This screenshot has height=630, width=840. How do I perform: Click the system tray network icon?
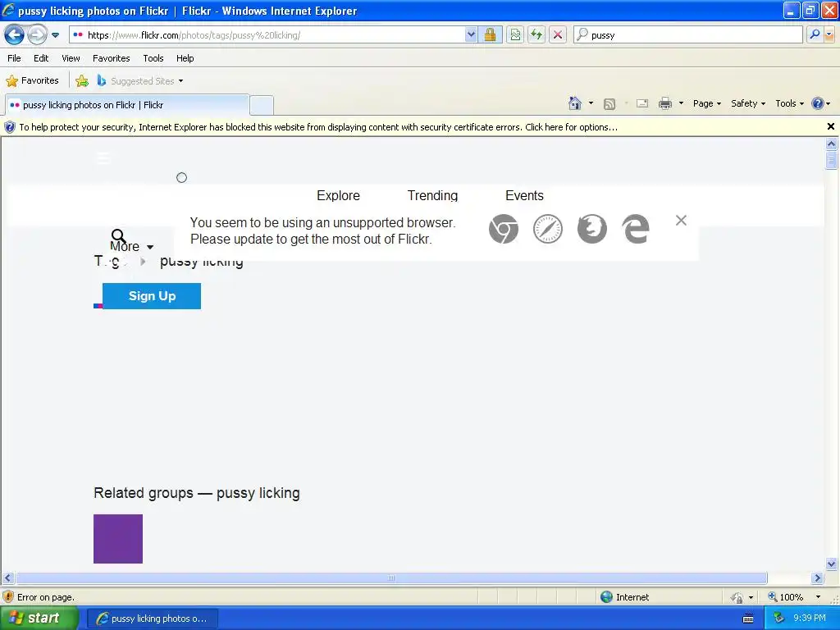click(x=778, y=619)
